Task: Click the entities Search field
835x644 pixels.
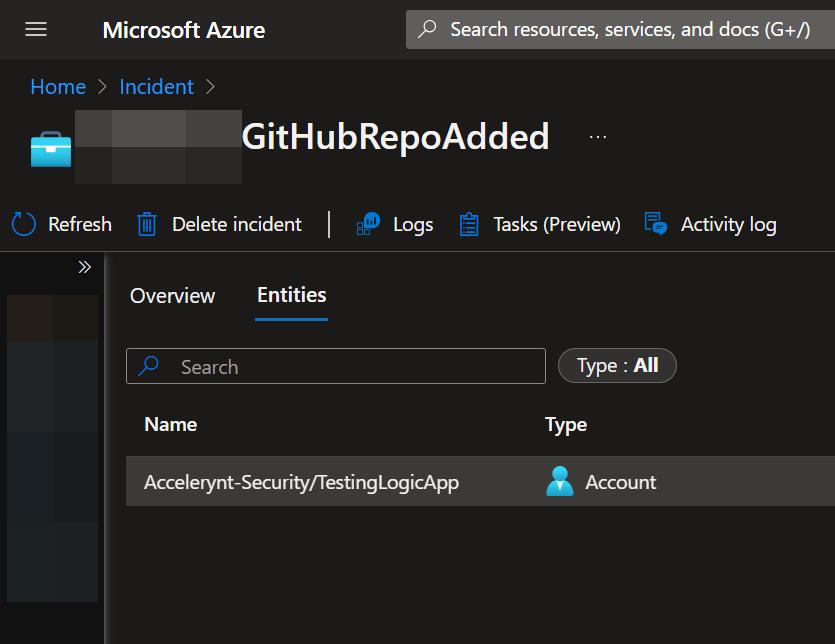Action: 336,366
